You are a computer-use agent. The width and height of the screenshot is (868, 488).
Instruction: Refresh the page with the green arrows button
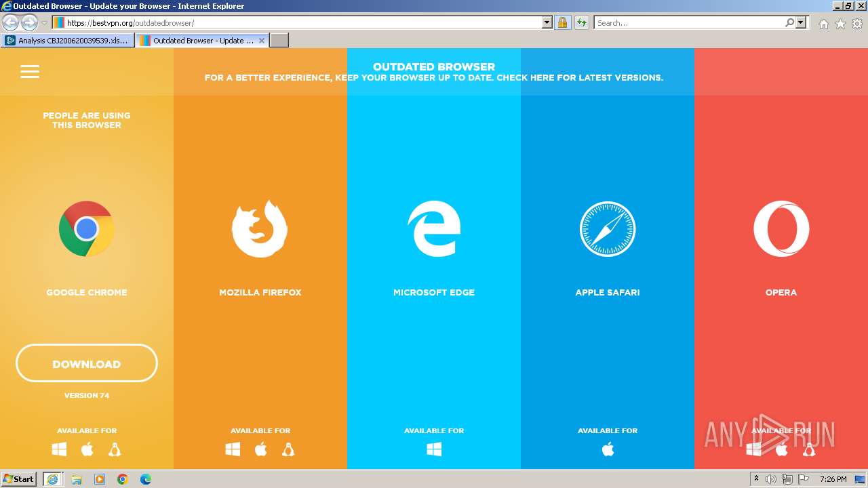click(x=582, y=22)
